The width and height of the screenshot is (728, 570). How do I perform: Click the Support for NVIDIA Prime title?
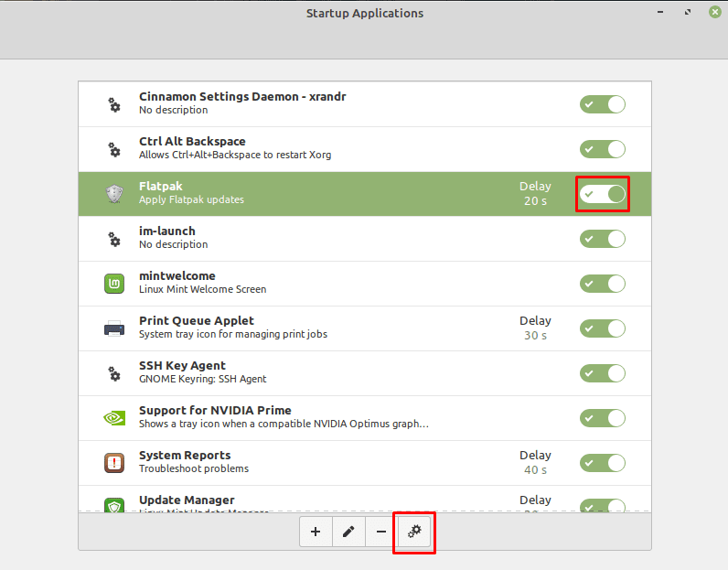click(x=215, y=410)
